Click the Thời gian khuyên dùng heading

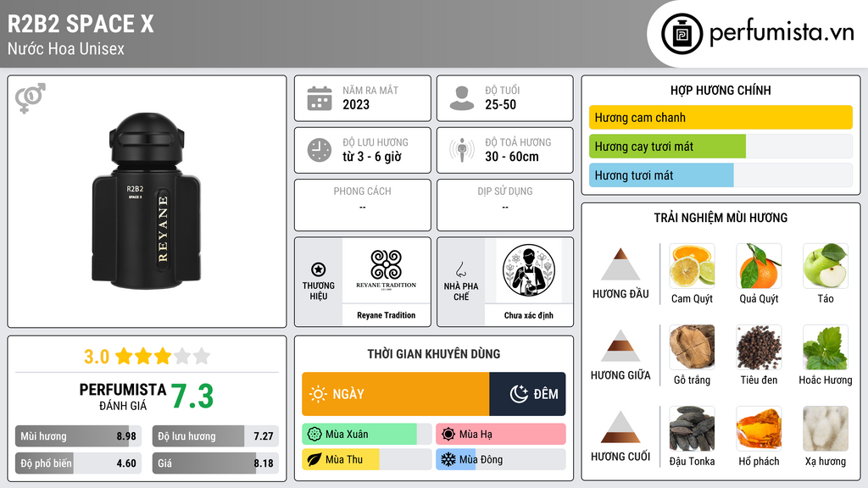(434, 353)
